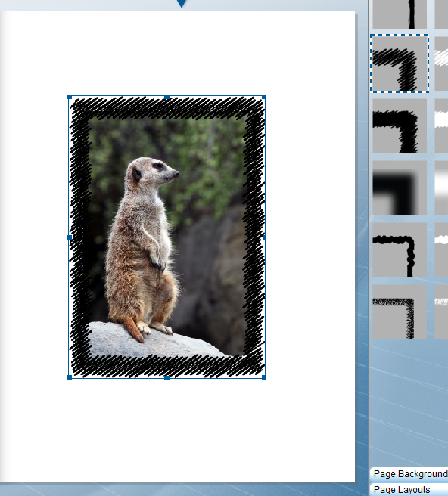Image resolution: width=448 pixels, height=496 pixels.
Task: Open the Page Background panel
Action: point(409,473)
